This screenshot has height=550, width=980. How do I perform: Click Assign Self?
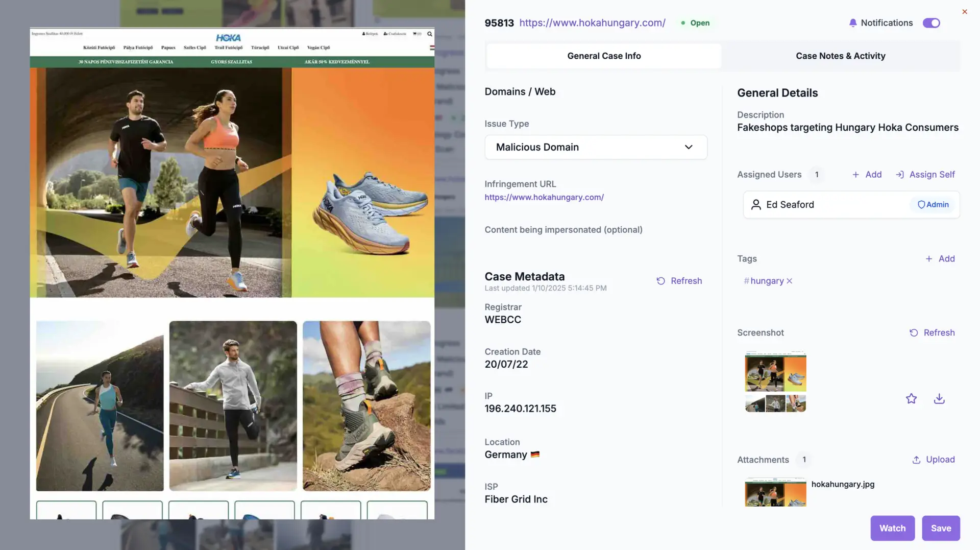(x=925, y=175)
